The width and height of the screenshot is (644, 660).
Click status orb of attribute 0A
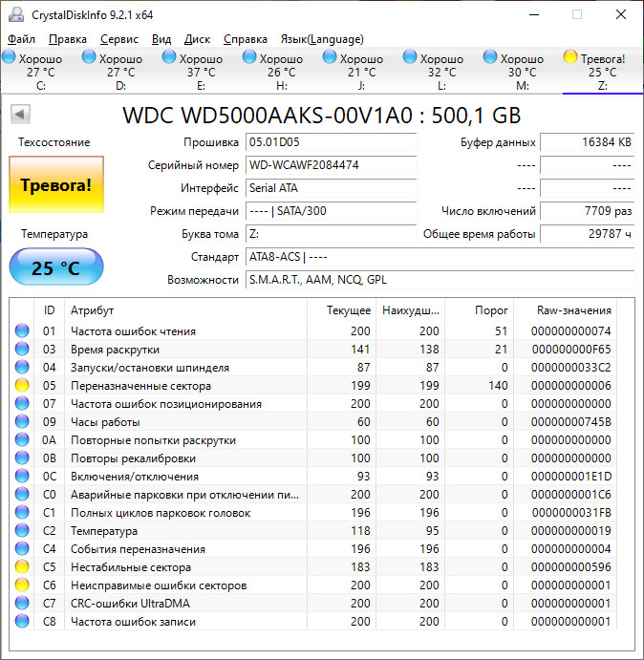click(x=22, y=439)
